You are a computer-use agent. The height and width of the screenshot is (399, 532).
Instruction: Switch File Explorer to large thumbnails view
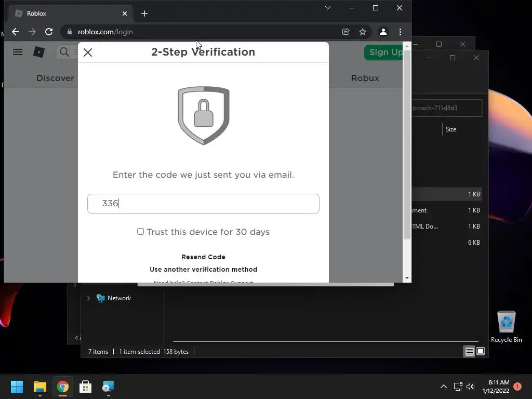pos(481,352)
